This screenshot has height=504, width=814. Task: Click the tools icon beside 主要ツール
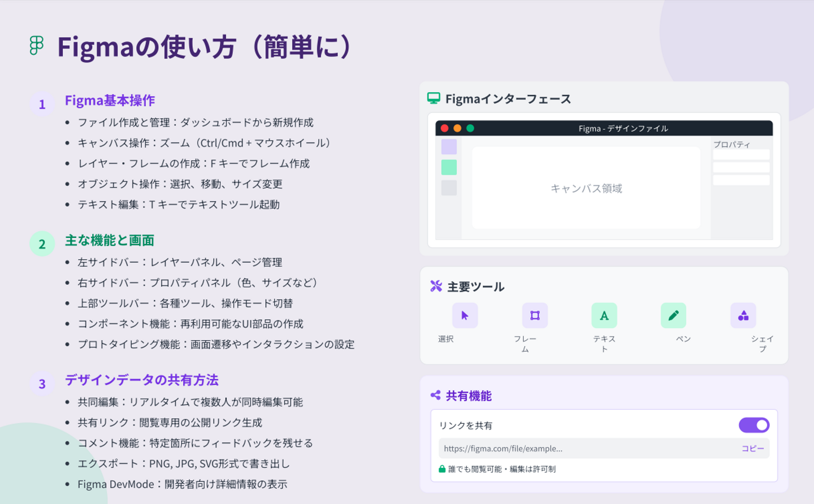[436, 286]
